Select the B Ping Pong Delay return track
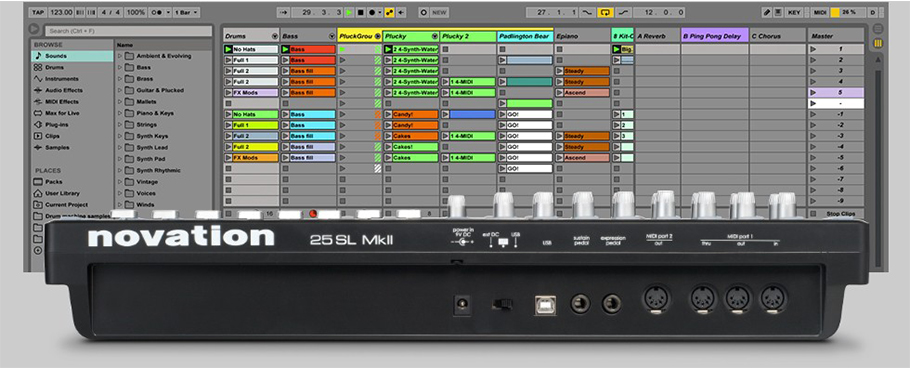910x368 pixels. click(714, 36)
